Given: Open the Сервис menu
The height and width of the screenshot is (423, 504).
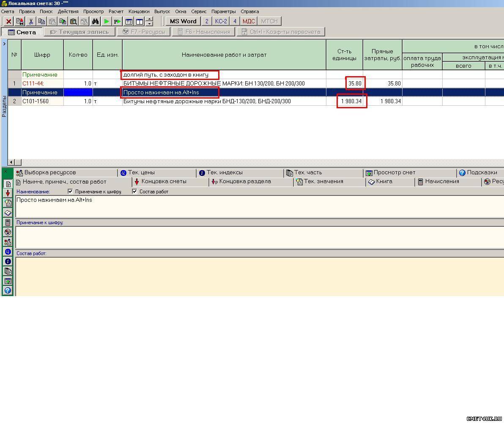Looking at the screenshot, I should coord(199,11).
